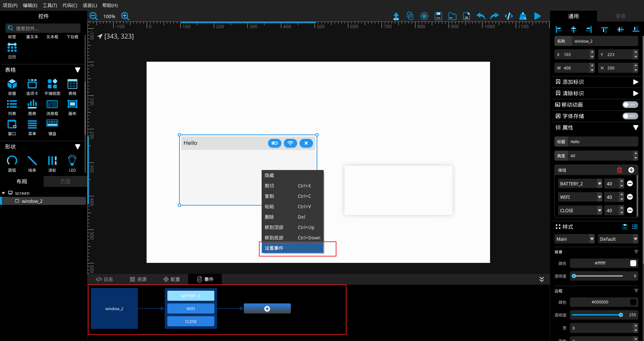Choose 设置事件 in context menu
Viewport: 644px width, 341px height.
point(292,248)
